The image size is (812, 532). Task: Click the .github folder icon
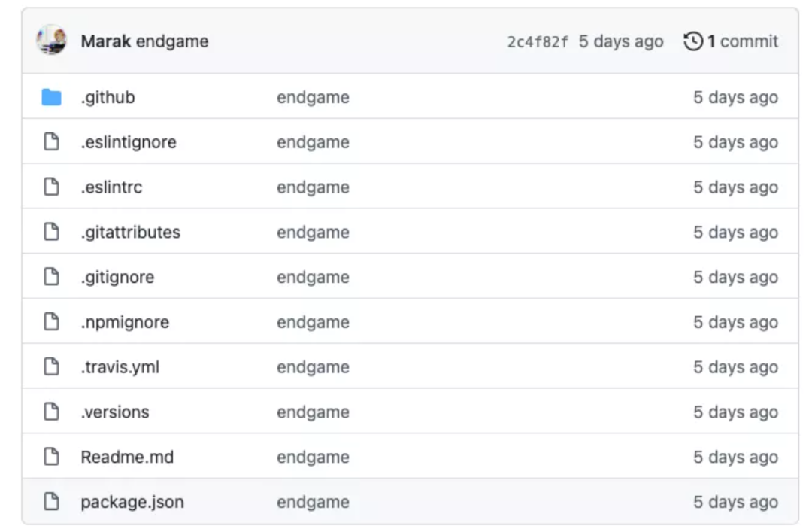tap(51, 97)
